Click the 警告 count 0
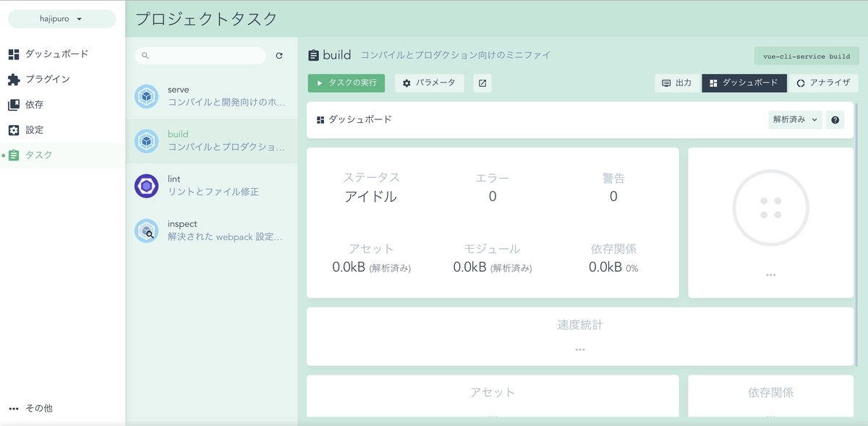The width and height of the screenshot is (868, 426). [613, 197]
